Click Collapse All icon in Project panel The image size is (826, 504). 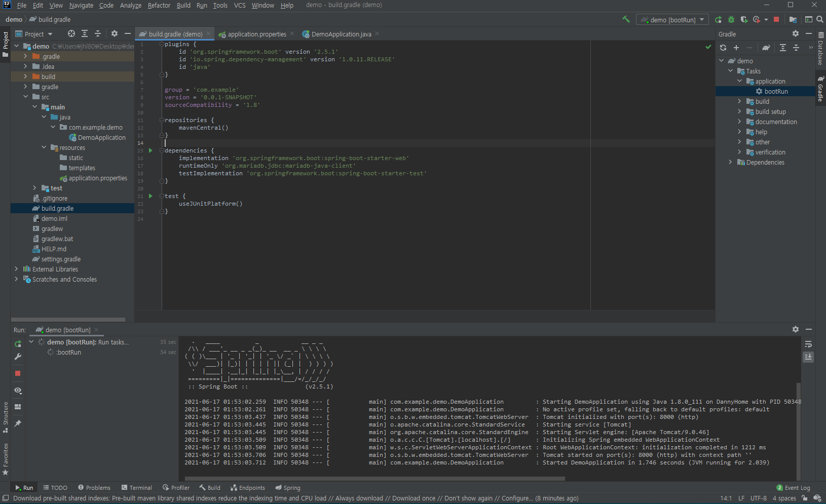click(98, 33)
